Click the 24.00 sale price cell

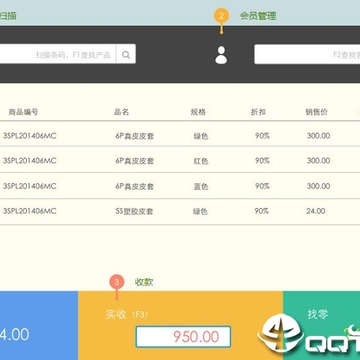click(316, 211)
